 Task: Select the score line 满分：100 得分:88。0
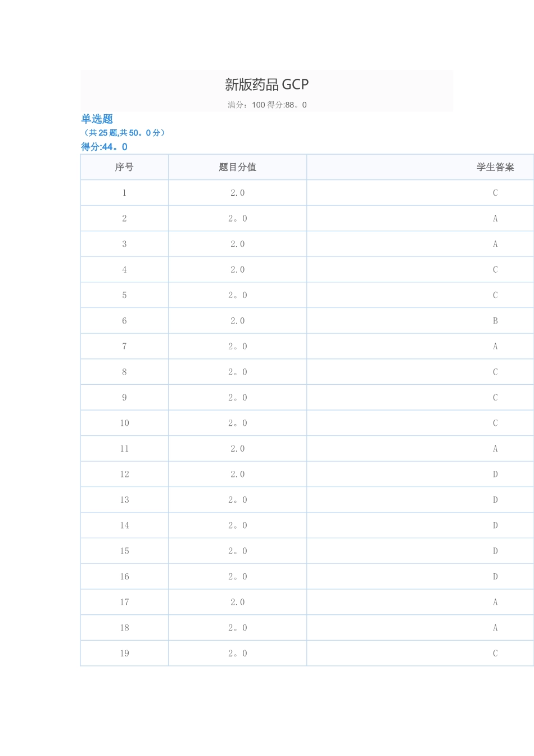[x=267, y=105]
